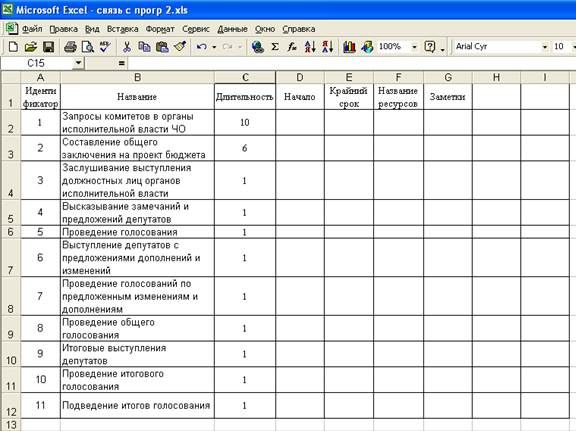Click the equals Edit Formula button
The image size is (576, 431).
122,63
